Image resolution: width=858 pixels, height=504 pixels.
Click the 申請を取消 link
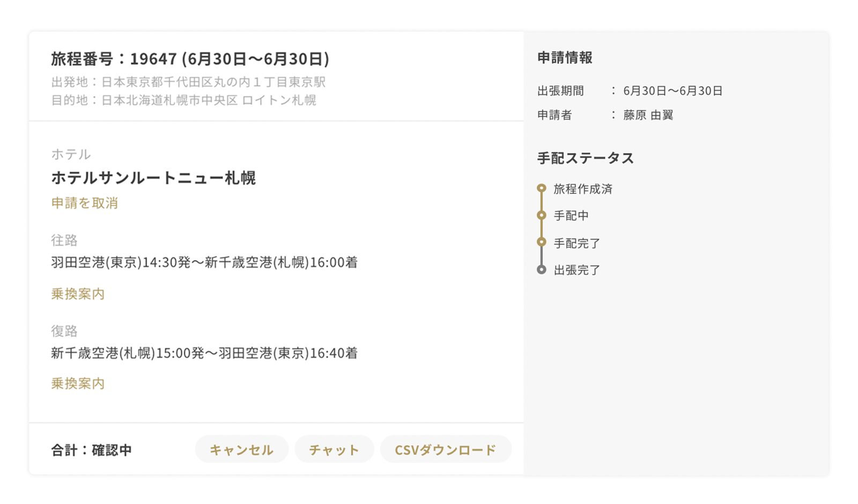(85, 203)
